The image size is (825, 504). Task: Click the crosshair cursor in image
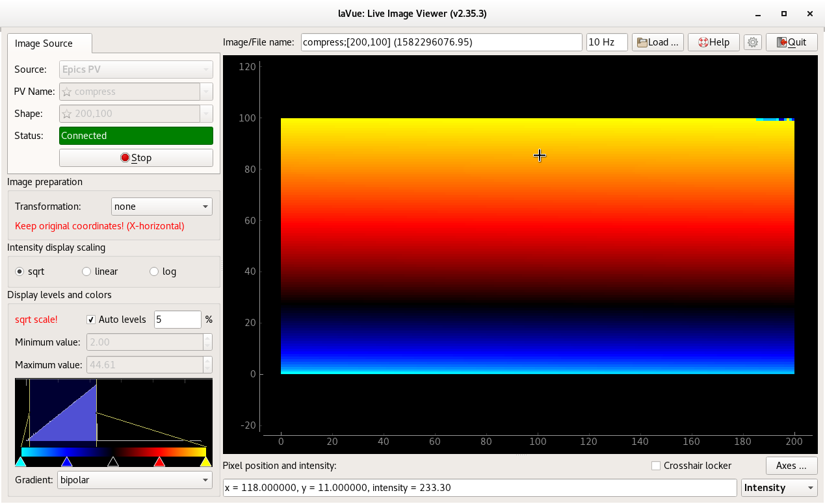(540, 155)
